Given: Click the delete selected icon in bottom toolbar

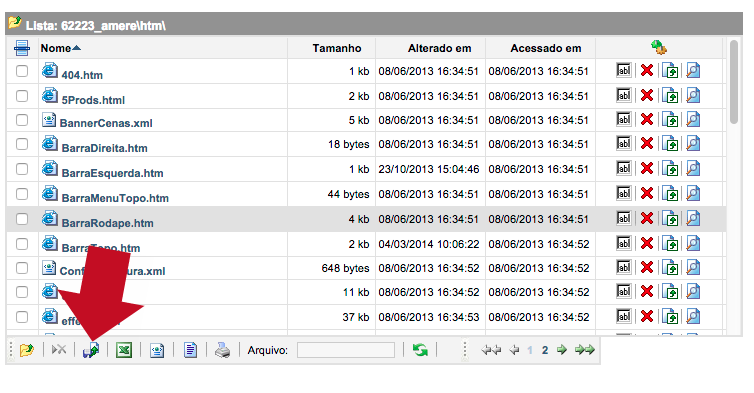Looking at the screenshot, I should [x=59, y=350].
